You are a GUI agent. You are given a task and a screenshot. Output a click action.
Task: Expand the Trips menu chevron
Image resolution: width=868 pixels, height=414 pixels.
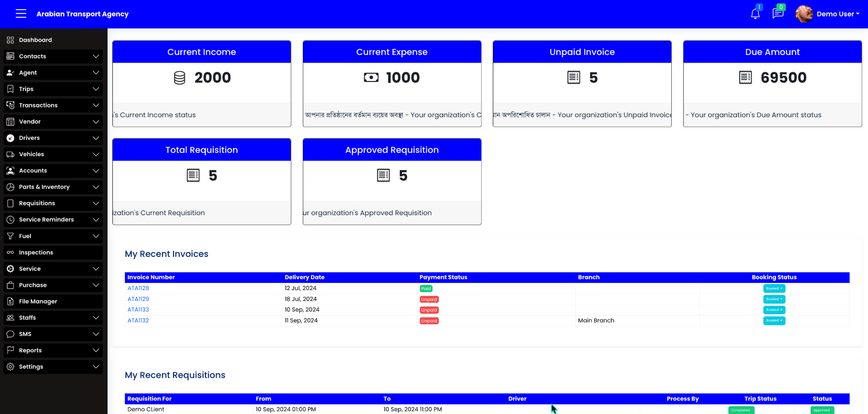point(96,89)
